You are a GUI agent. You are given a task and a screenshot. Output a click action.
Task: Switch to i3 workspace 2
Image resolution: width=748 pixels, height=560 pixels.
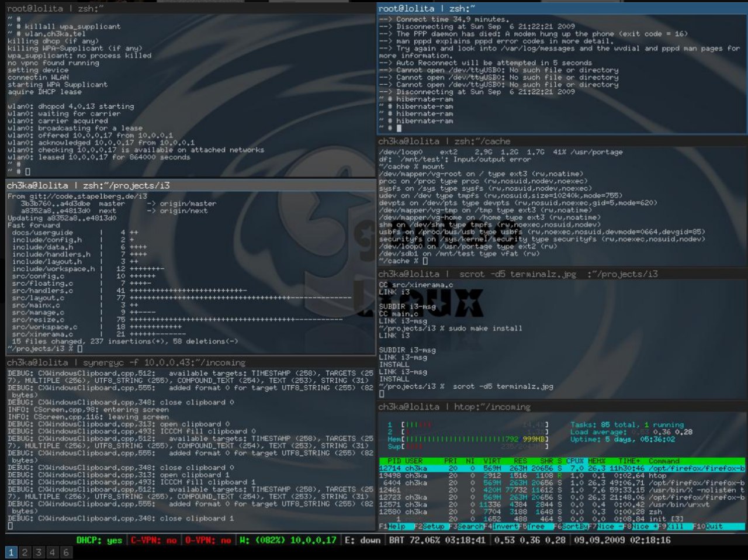coord(25,552)
